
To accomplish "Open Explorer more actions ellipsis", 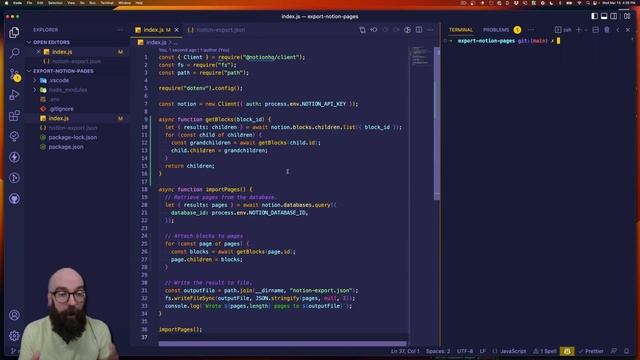I will pyautogui.click(x=120, y=30).
